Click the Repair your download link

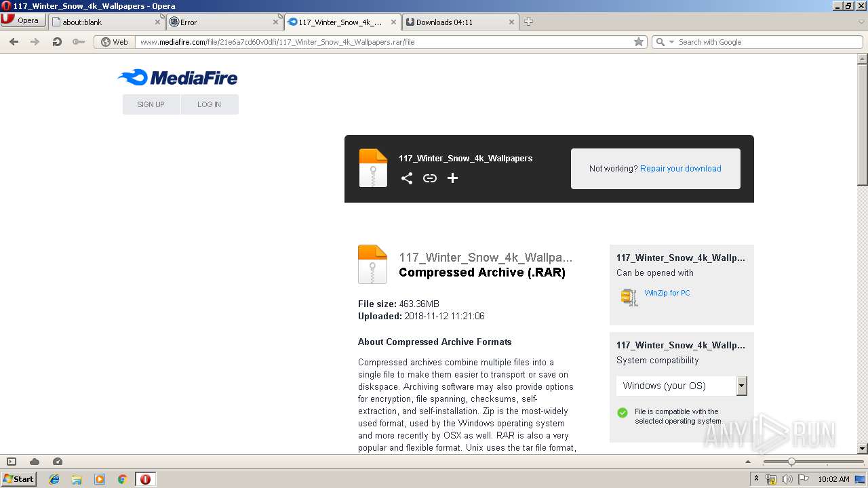click(x=681, y=168)
